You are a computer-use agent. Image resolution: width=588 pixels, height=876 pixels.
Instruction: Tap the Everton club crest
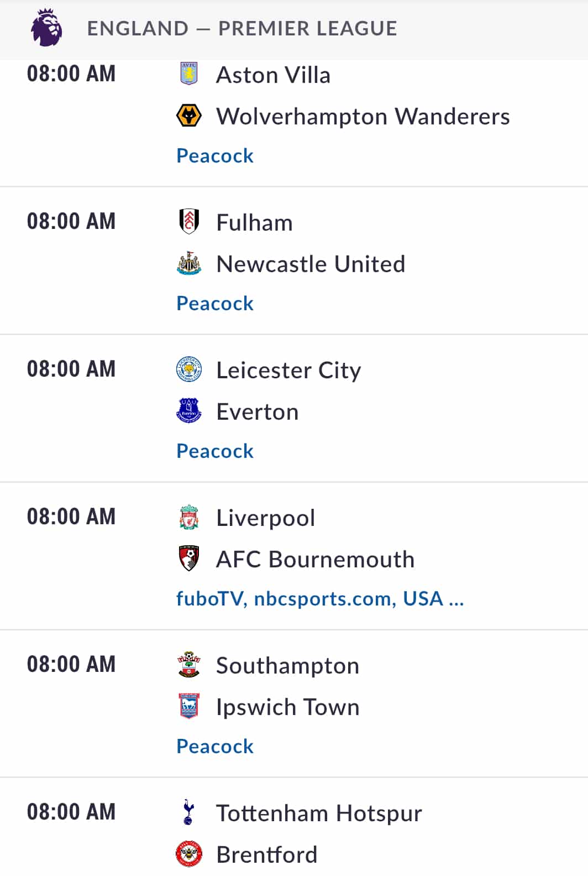click(189, 411)
